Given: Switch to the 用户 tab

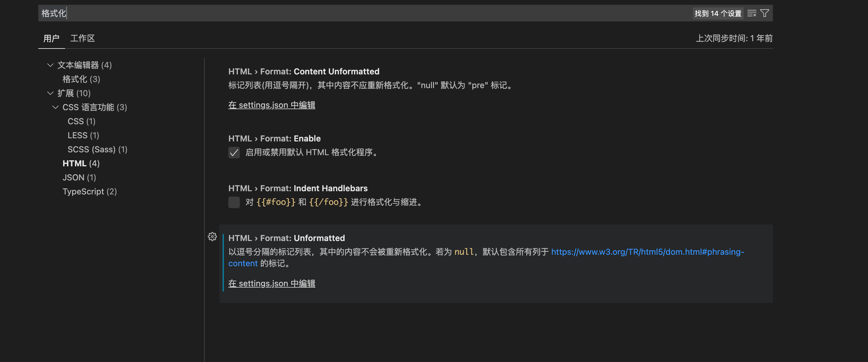Looking at the screenshot, I should click(x=51, y=38).
